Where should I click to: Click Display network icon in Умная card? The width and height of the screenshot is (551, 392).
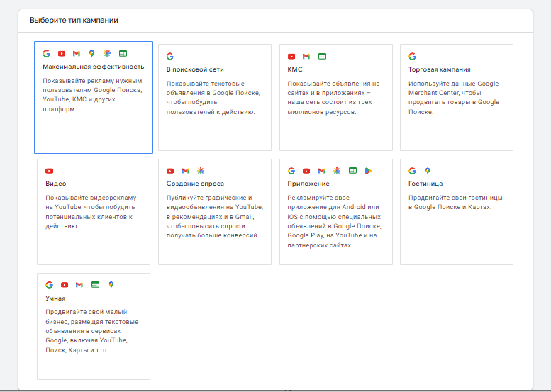tap(95, 284)
